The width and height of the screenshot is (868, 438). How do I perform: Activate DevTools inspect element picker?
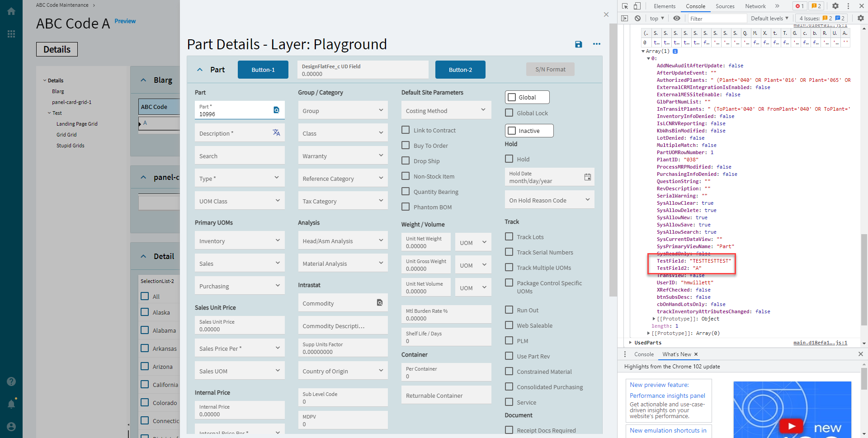(x=625, y=6)
